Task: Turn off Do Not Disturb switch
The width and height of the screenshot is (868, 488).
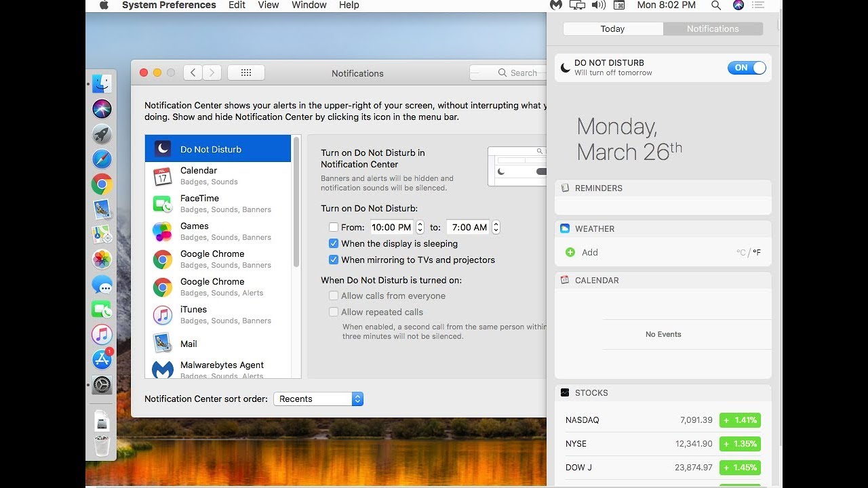Action: (747, 68)
